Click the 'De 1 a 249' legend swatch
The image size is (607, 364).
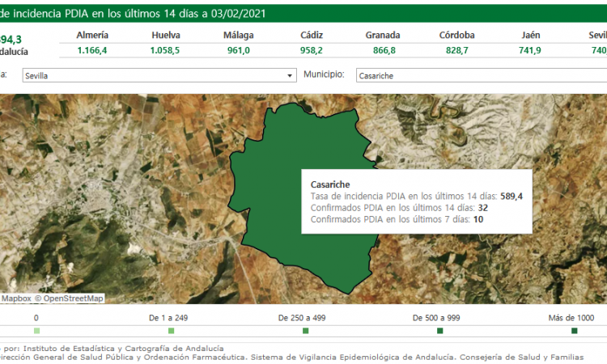point(171,331)
